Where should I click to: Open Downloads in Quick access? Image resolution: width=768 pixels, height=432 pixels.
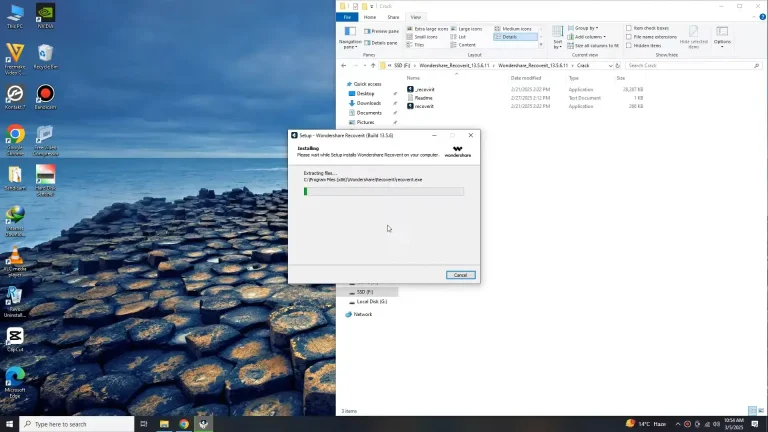point(368,103)
